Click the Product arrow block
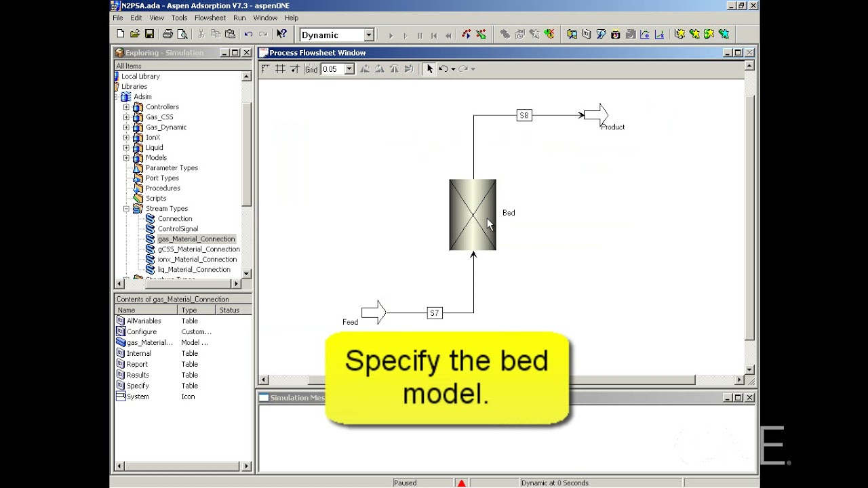The width and height of the screenshot is (868, 488). click(x=596, y=115)
